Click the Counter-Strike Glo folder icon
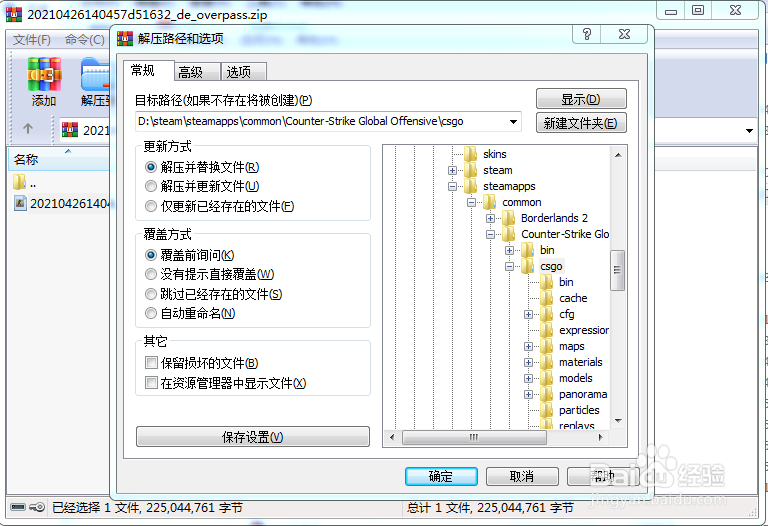Viewport: 768px width, 526px height. 508,234
